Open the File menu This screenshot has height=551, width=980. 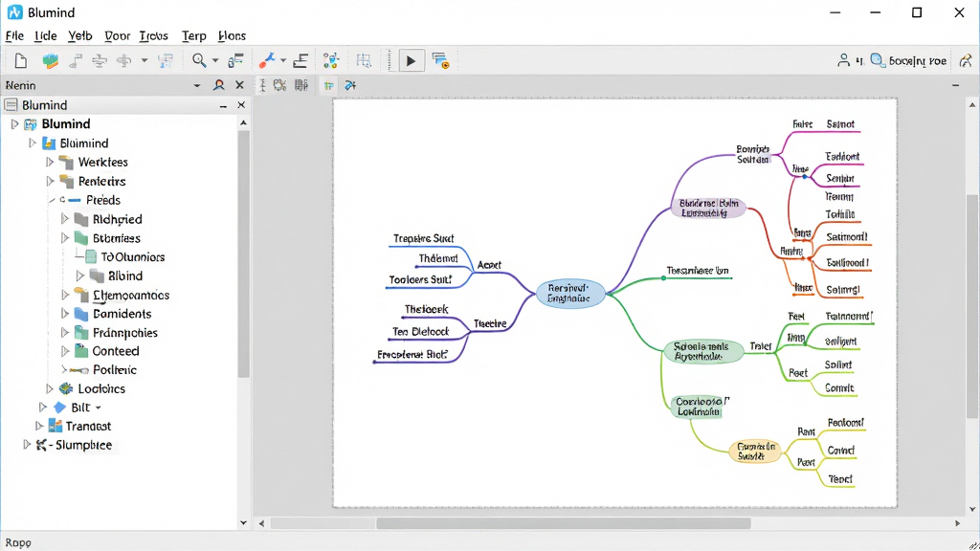point(14,35)
